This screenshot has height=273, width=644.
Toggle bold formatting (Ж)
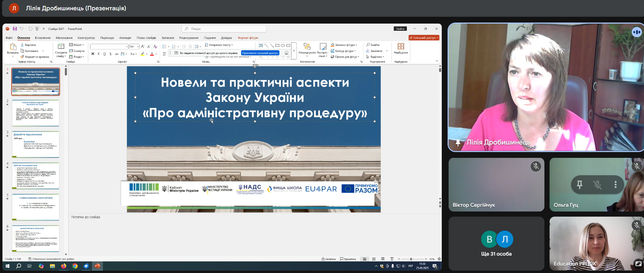click(x=93, y=54)
